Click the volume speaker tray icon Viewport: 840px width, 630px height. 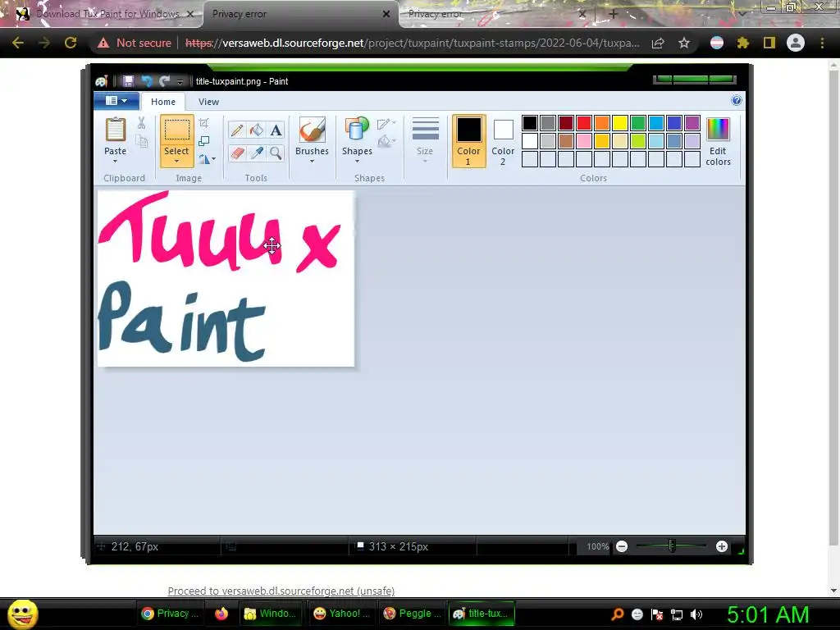point(696,614)
